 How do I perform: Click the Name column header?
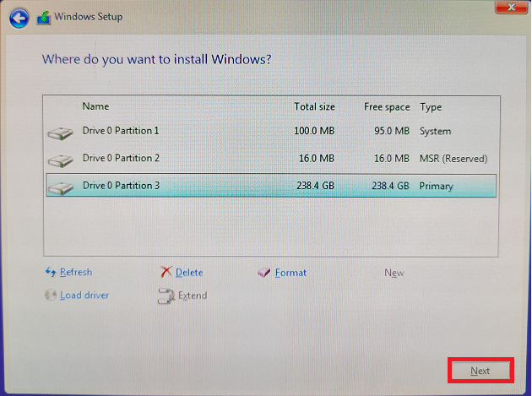tap(95, 106)
